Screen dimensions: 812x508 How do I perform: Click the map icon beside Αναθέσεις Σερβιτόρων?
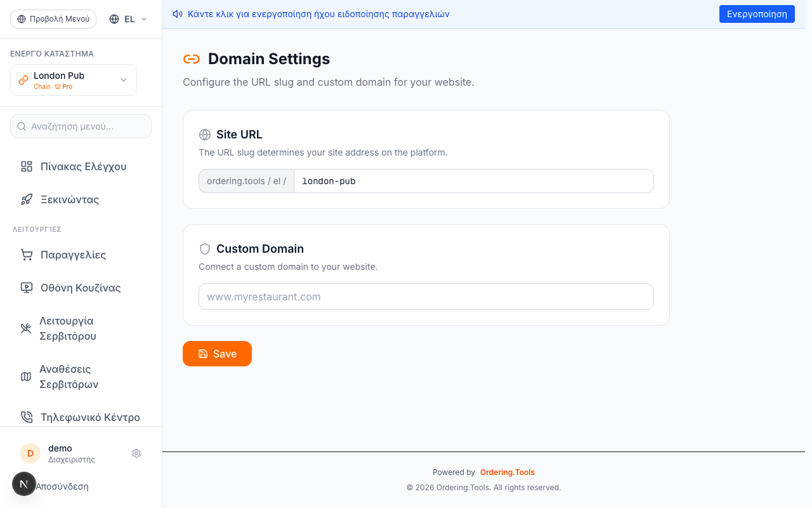[26, 377]
